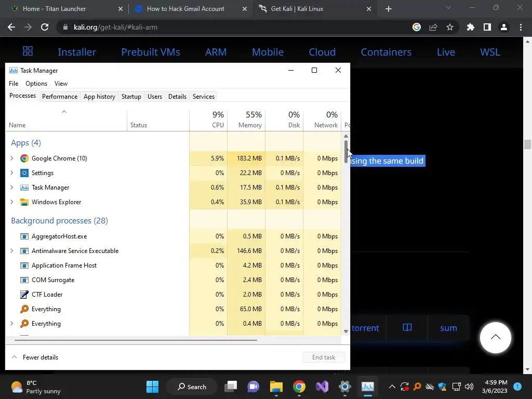Open File Explorer from the taskbar

coord(276,387)
